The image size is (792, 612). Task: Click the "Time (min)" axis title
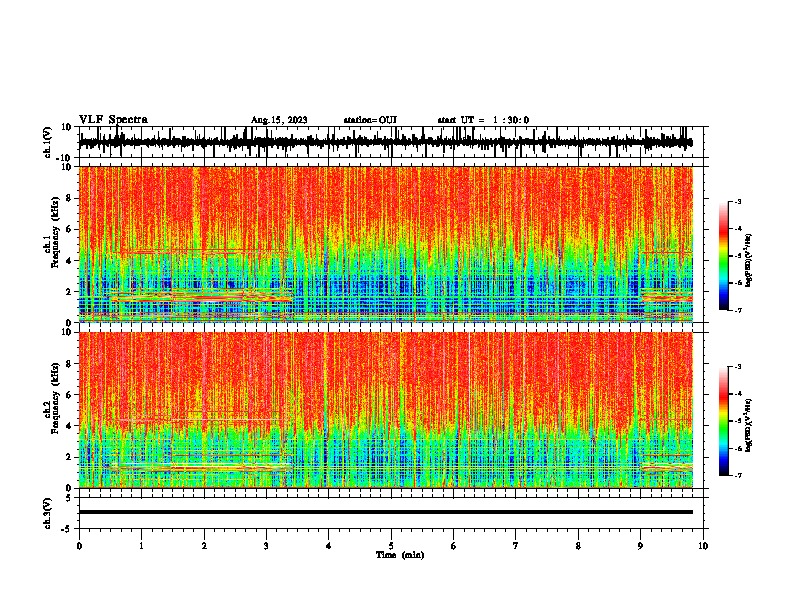[400, 555]
